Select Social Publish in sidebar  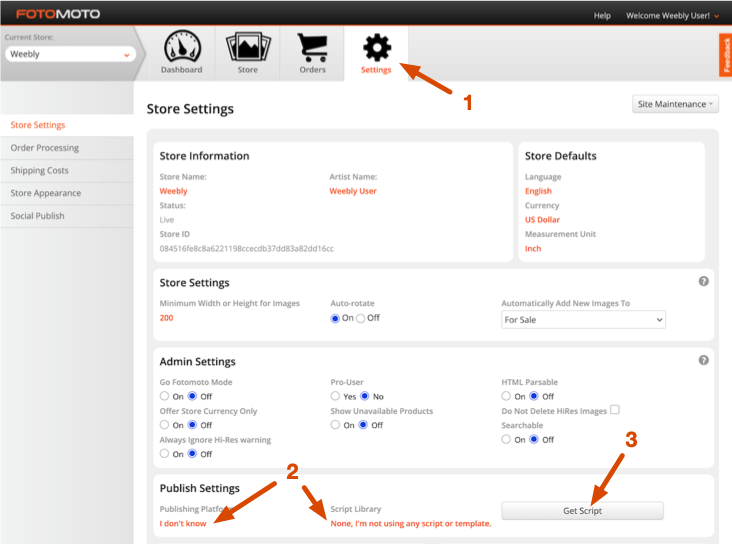pos(67,216)
